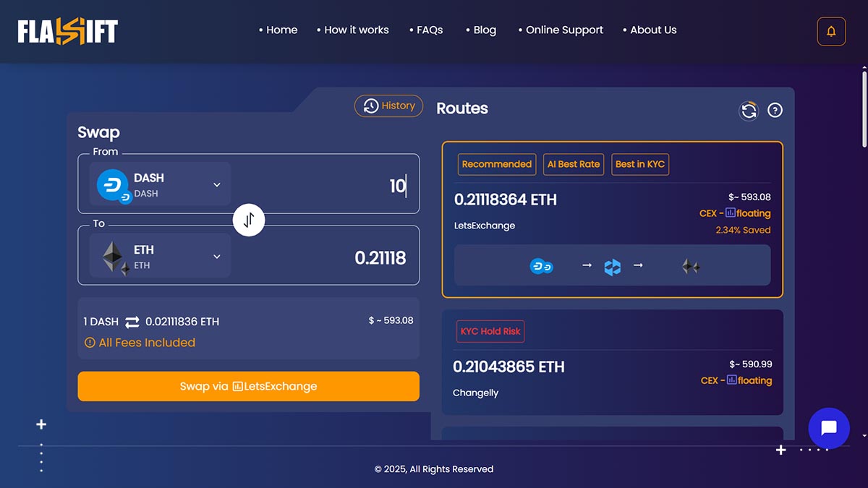Open the To currency selector showing ETH

coord(159,255)
